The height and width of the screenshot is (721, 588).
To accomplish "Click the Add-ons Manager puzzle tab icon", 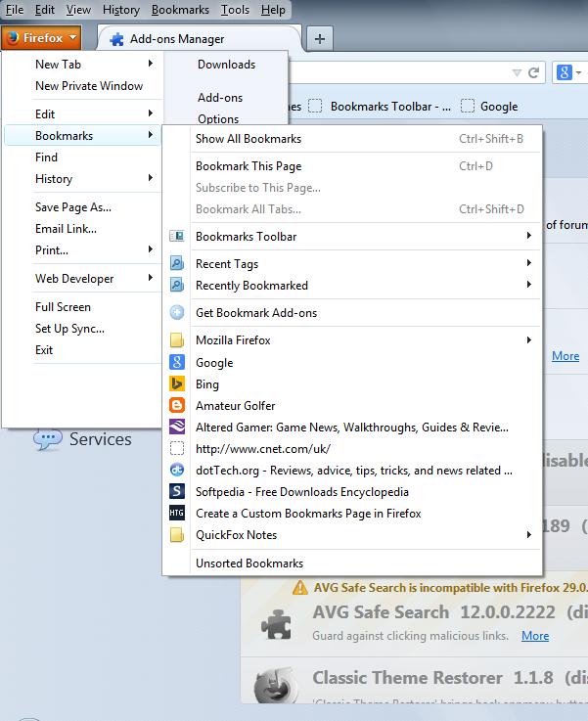I will click(x=116, y=39).
